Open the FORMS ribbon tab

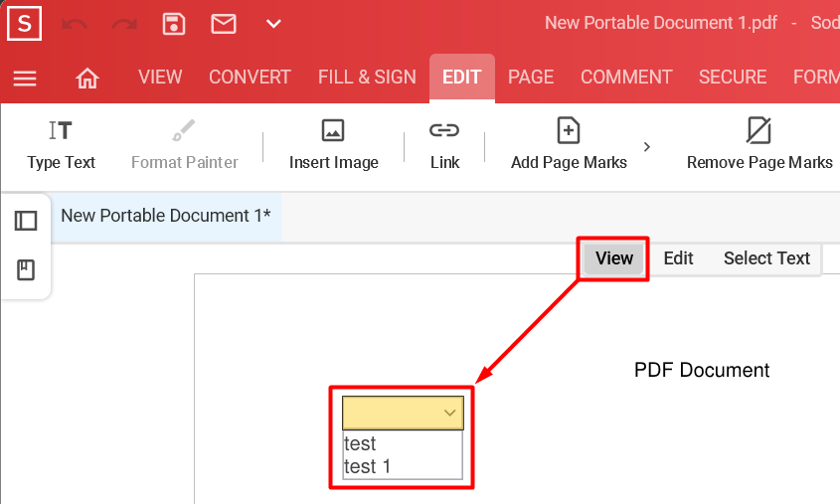(x=816, y=78)
